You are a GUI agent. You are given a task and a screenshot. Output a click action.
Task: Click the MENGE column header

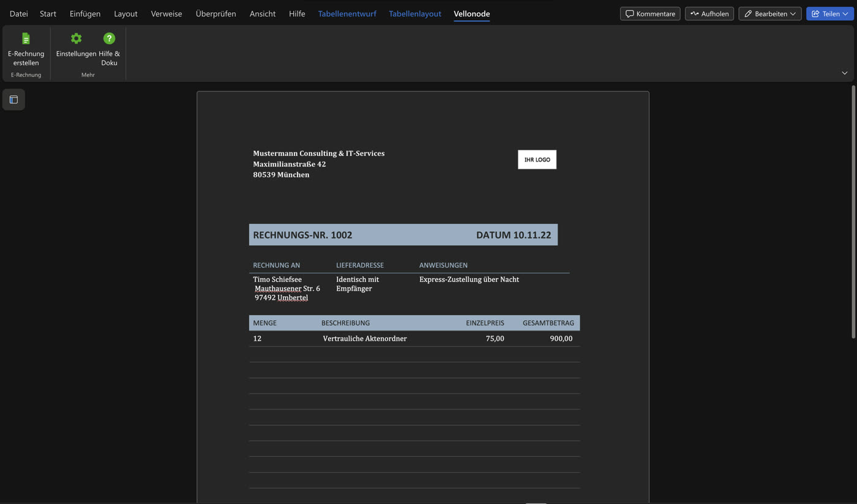tap(264, 323)
